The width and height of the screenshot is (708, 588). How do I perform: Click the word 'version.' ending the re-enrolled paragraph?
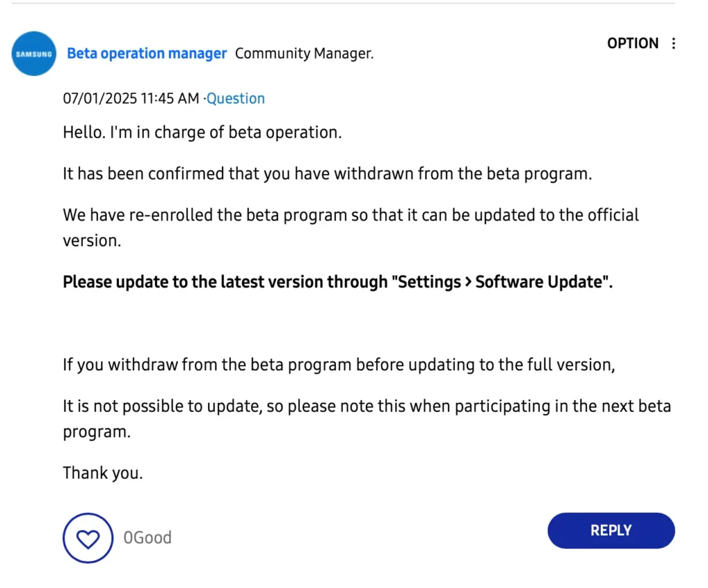[92, 241]
